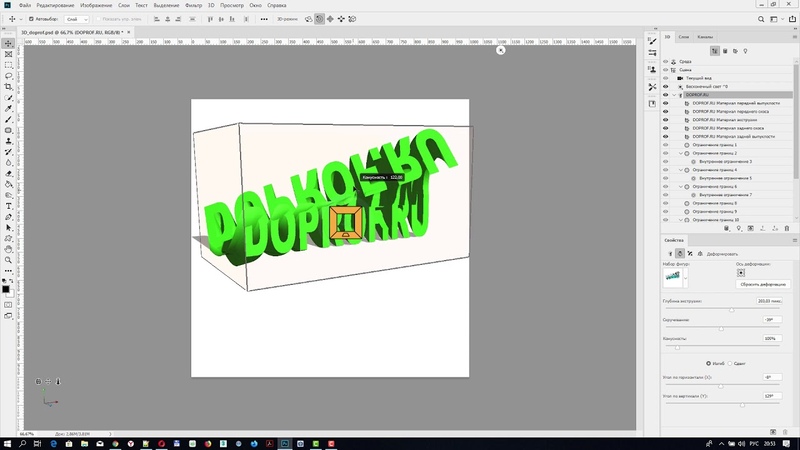Click the 3D slide mode icon
This screenshot has width=800, height=450.
coord(341,19)
